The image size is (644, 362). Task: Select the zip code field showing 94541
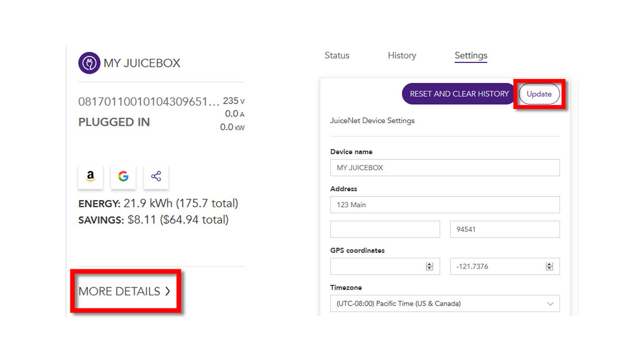tap(504, 229)
